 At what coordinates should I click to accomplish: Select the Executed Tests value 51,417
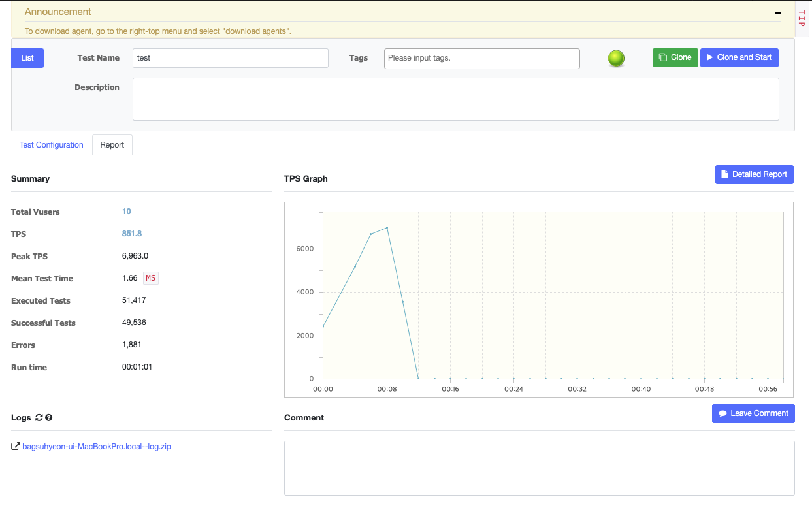tap(134, 300)
